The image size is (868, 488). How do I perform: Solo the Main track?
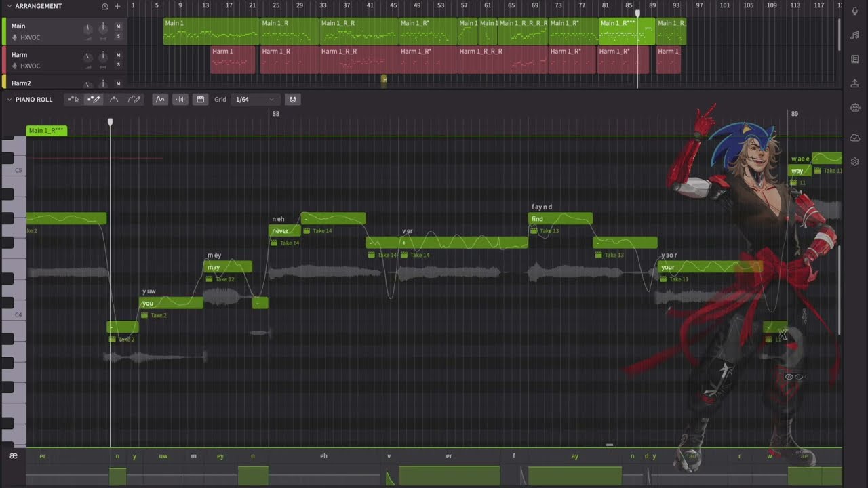[118, 36]
